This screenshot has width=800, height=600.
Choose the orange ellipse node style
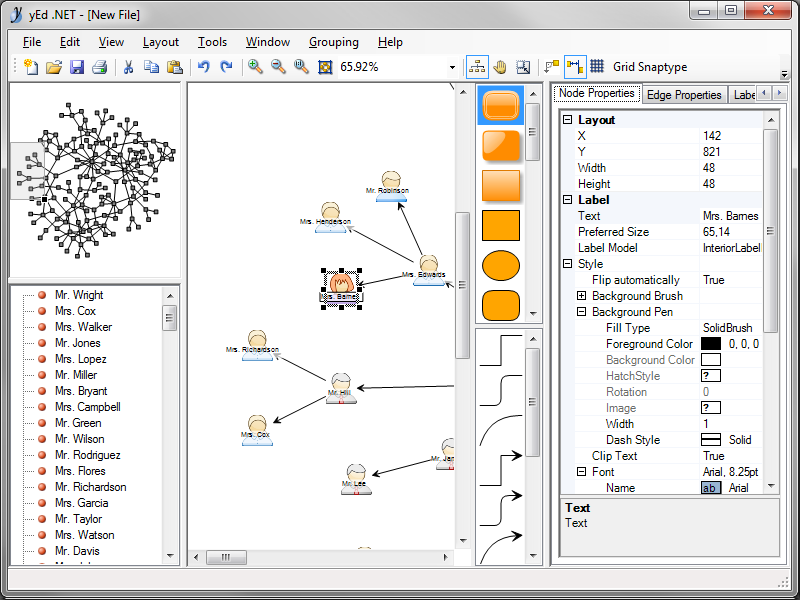pyautogui.click(x=501, y=265)
